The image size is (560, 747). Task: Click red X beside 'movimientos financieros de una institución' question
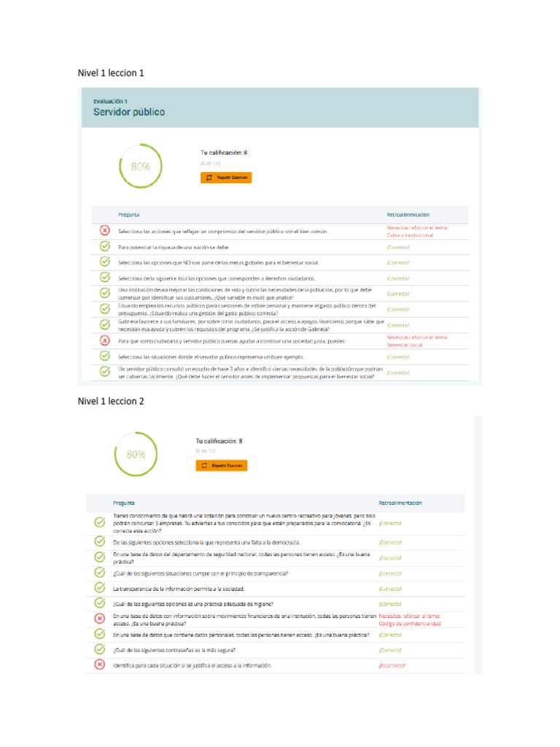(x=99, y=619)
